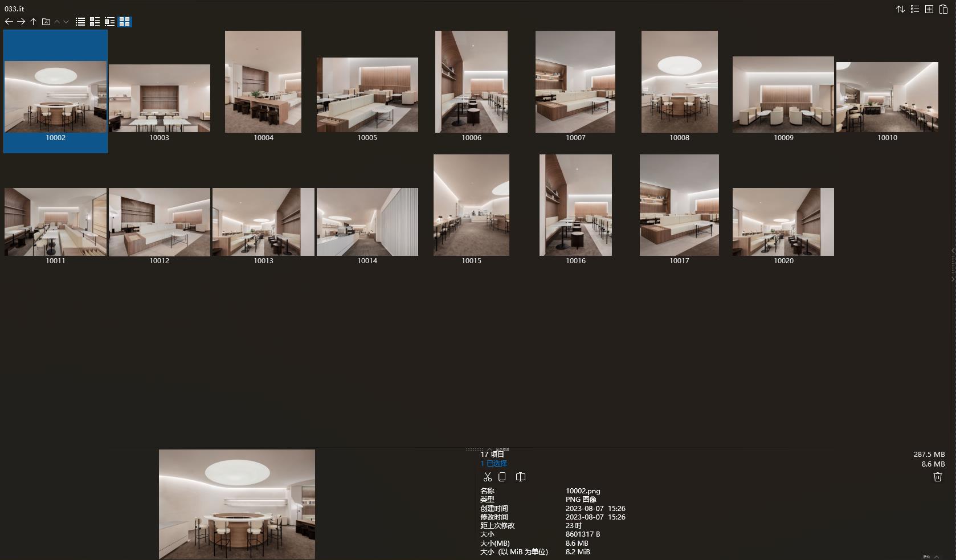Activate large thumbnail grid view
Screen dimensions: 956x560
pyautogui.click(x=124, y=22)
